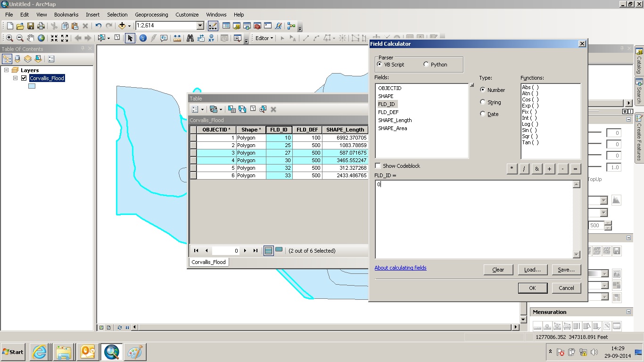This screenshot has height=362, width=644.
Task: Open the map scale dropdown
Action: pos(200,26)
